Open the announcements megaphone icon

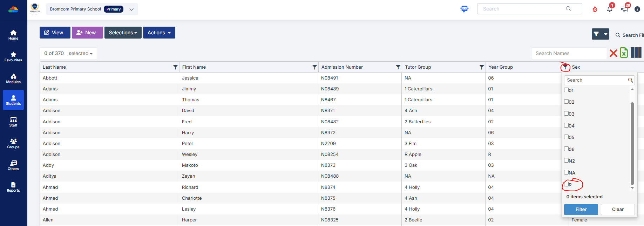click(x=625, y=9)
